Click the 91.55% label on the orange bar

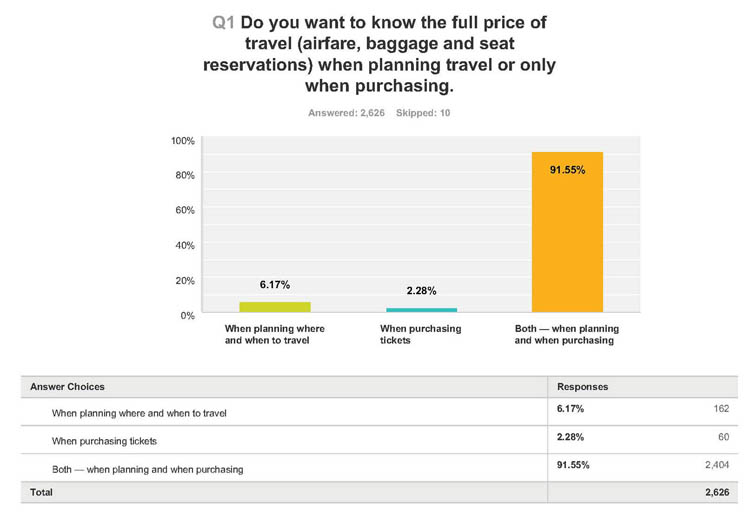coord(567,170)
